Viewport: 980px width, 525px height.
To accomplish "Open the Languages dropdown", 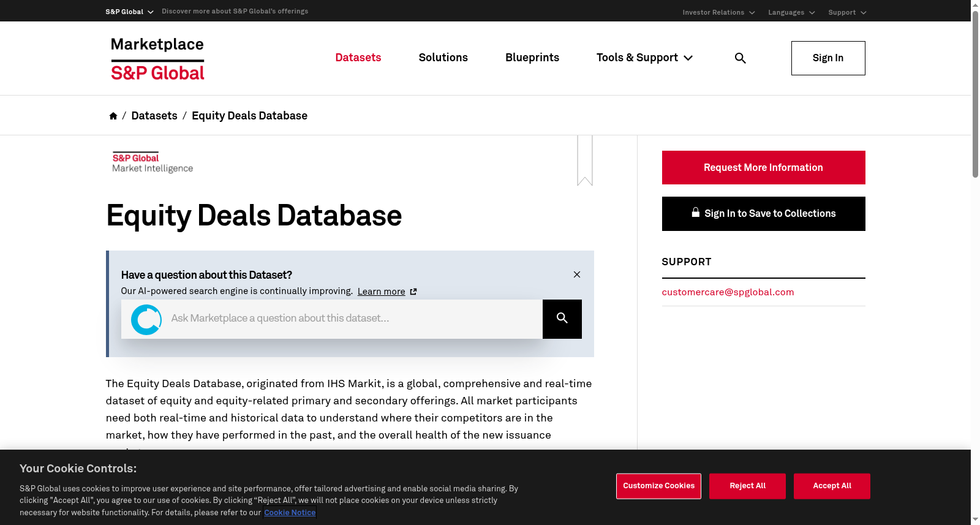I will 791,12.
